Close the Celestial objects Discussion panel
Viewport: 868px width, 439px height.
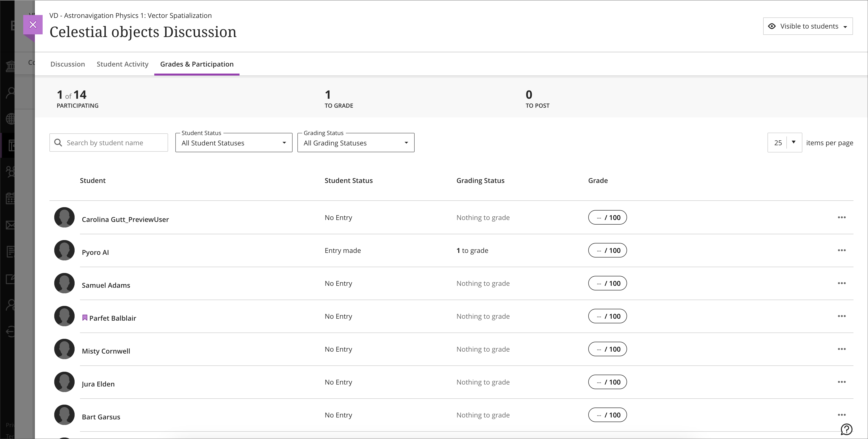tap(33, 25)
